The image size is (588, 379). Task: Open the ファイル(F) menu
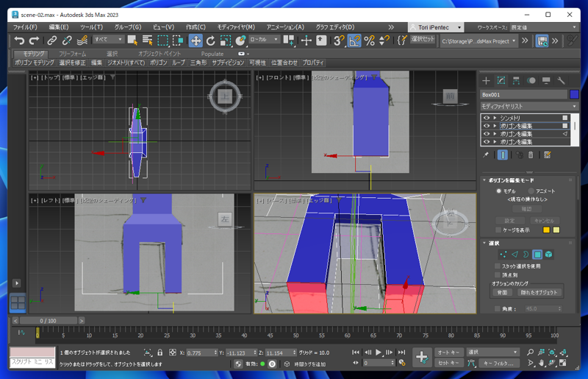(x=25, y=27)
